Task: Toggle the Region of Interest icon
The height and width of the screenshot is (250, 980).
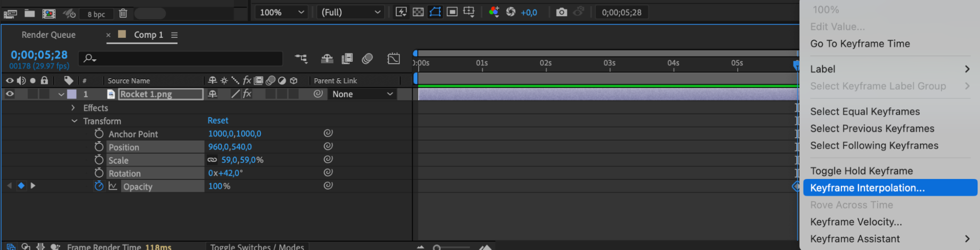Action: click(452, 12)
